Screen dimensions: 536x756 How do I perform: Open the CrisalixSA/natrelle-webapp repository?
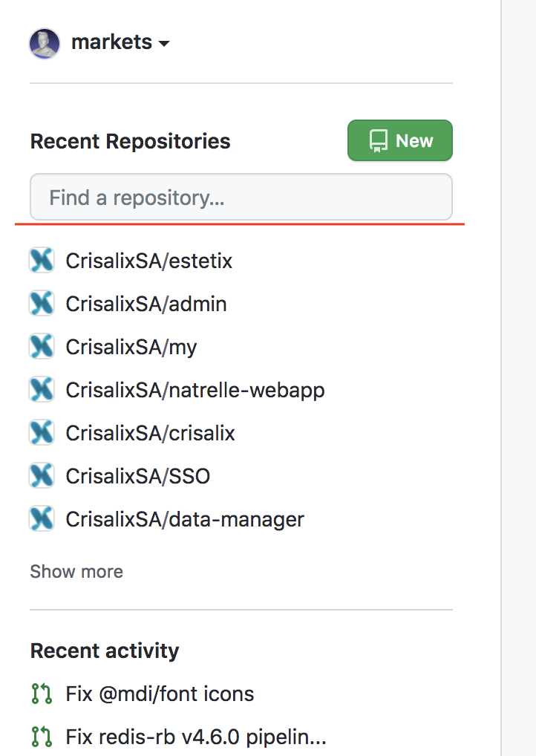195,390
